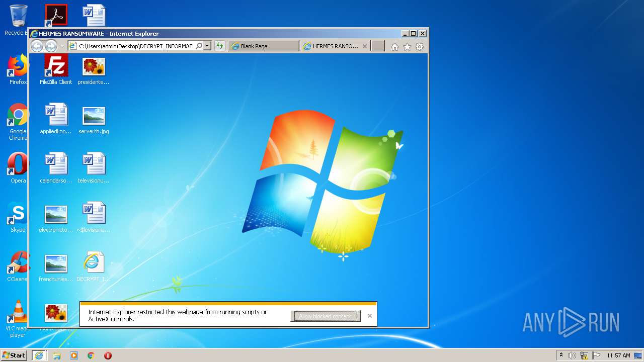The image size is (644, 362).
Task: Select the Word document icon at top of desktop
Action: coord(94,16)
